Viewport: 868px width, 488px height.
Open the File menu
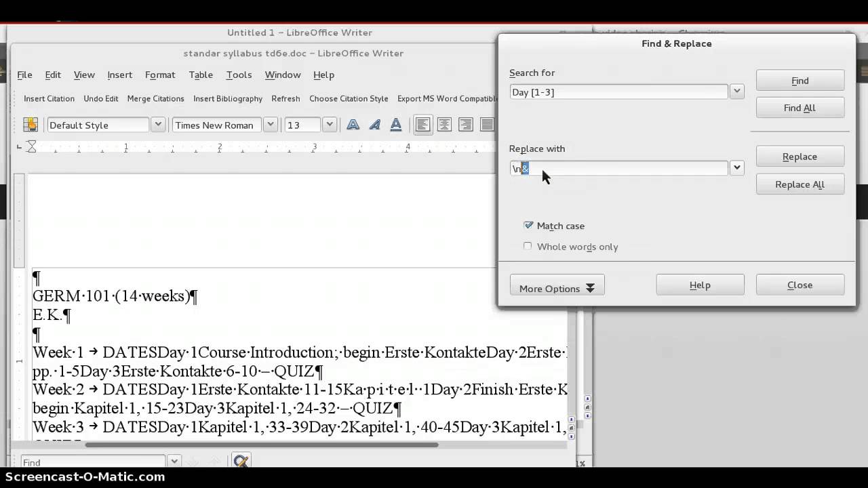[24, 75]
